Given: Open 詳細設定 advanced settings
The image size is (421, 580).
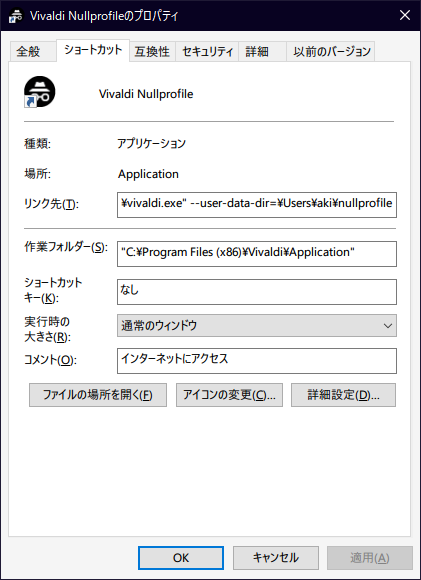Looking at the screenshot, I should pyautogui.click(x=343, y=395).
